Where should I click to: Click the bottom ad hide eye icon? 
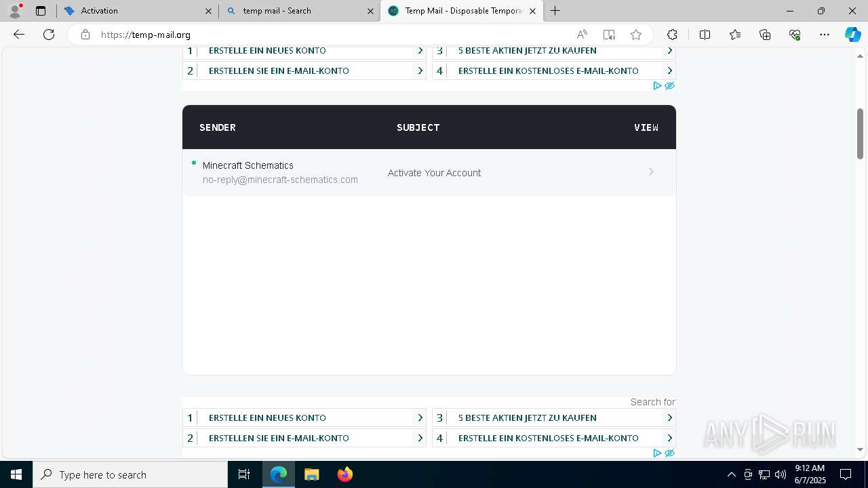click(x=669, y=453)
